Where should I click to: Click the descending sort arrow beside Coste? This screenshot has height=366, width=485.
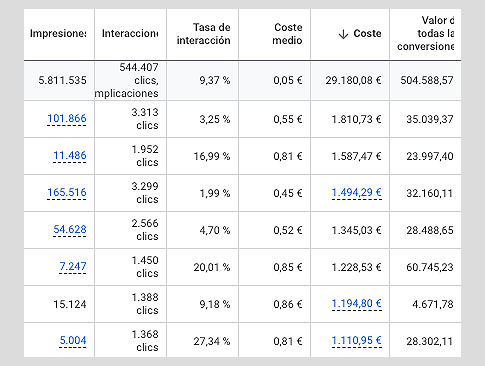343,34
